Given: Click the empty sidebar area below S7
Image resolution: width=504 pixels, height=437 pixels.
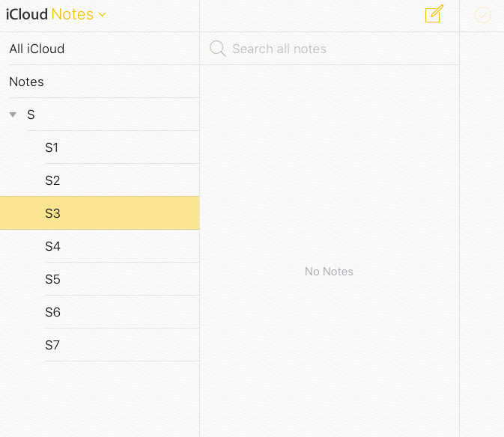Looking at the screenshot, I should click(x=100, y=399).
